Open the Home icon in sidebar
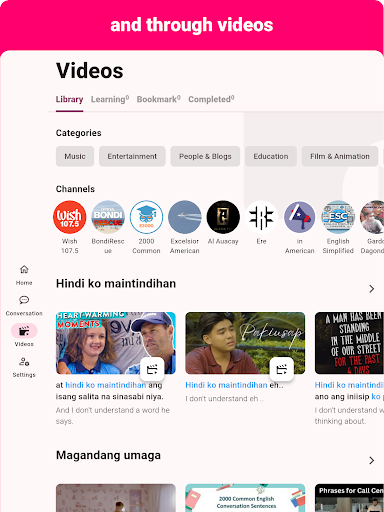Image resolution: width=384 pixels, height=512 pixels. pyautogui.click(x=24, y=269)
